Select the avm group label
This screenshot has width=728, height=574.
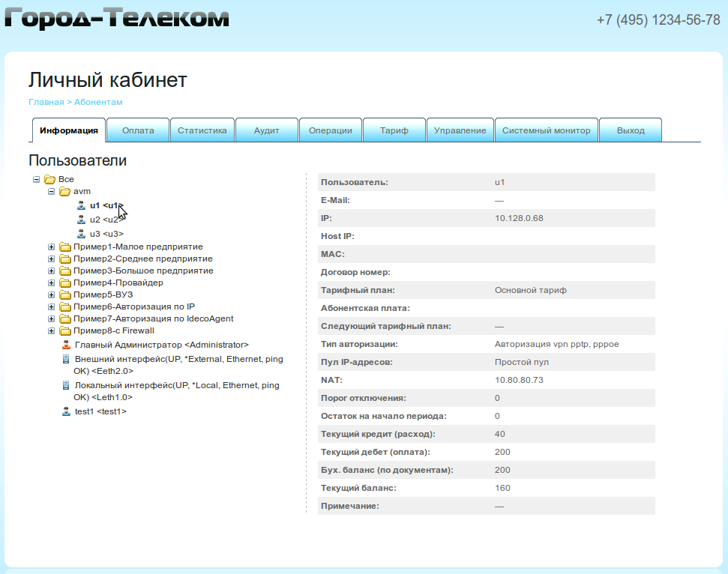click(82, 191)
